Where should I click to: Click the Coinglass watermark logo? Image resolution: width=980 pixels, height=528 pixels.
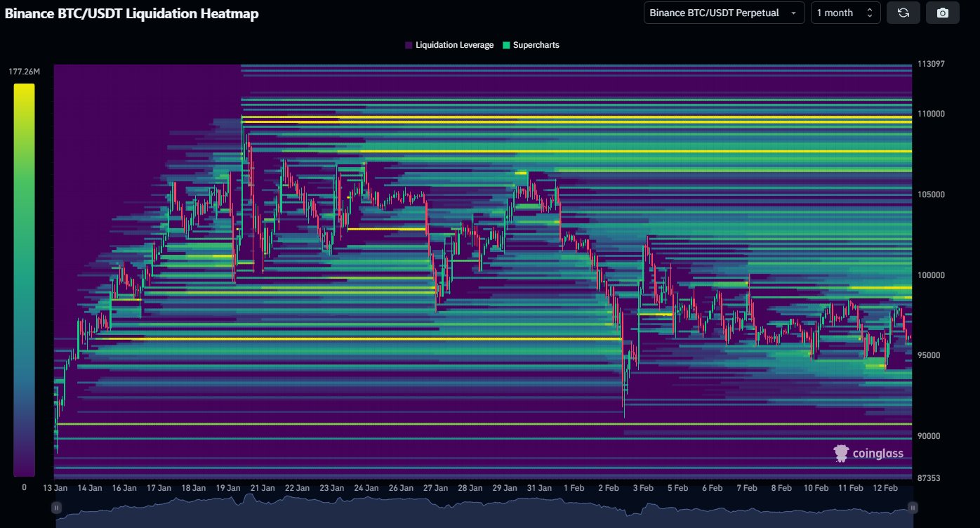click(x=868, y=454)
